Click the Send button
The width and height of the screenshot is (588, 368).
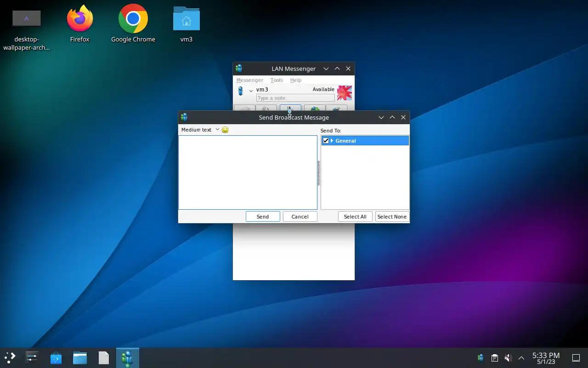click(x=263, y=217)
